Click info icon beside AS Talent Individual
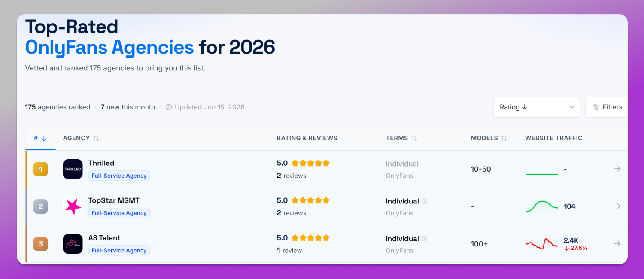 pos(424,238)
